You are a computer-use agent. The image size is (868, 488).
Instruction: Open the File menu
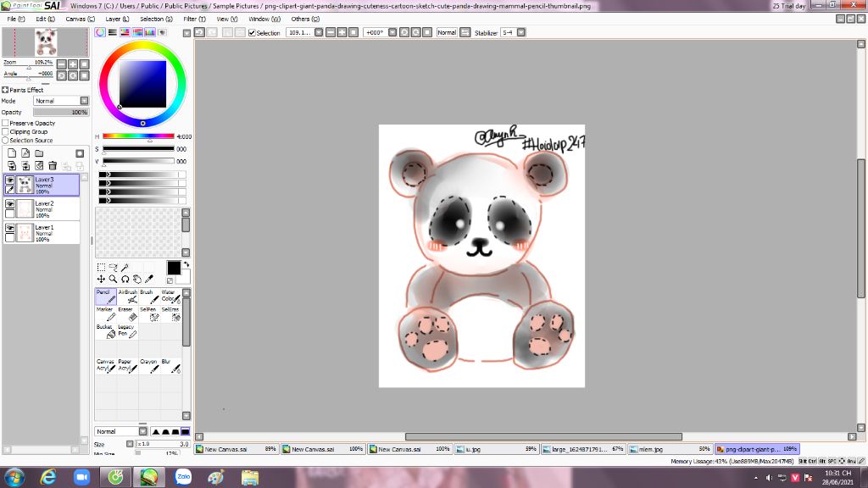click(x=15, y=19)
